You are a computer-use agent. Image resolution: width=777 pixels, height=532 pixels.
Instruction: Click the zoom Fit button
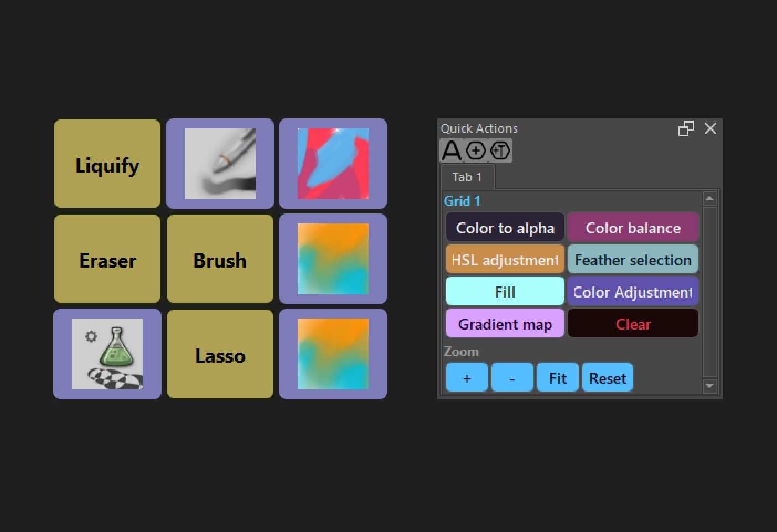click(558, 378)
